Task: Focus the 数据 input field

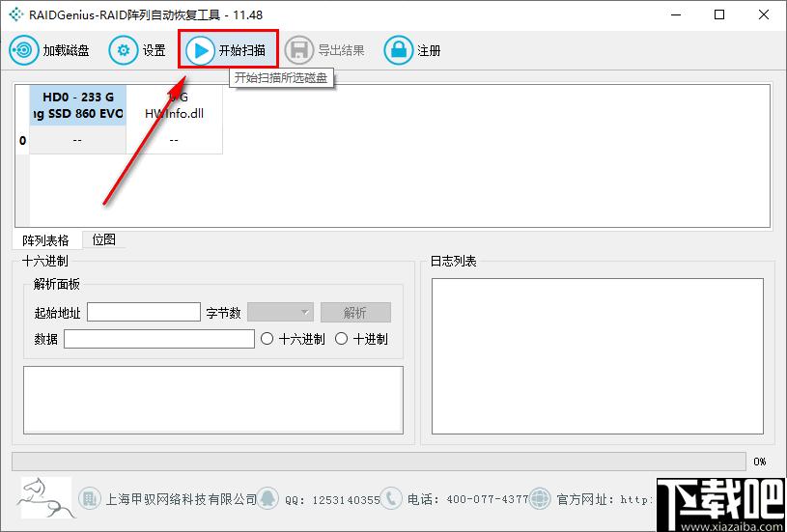Action: point(159,339)
